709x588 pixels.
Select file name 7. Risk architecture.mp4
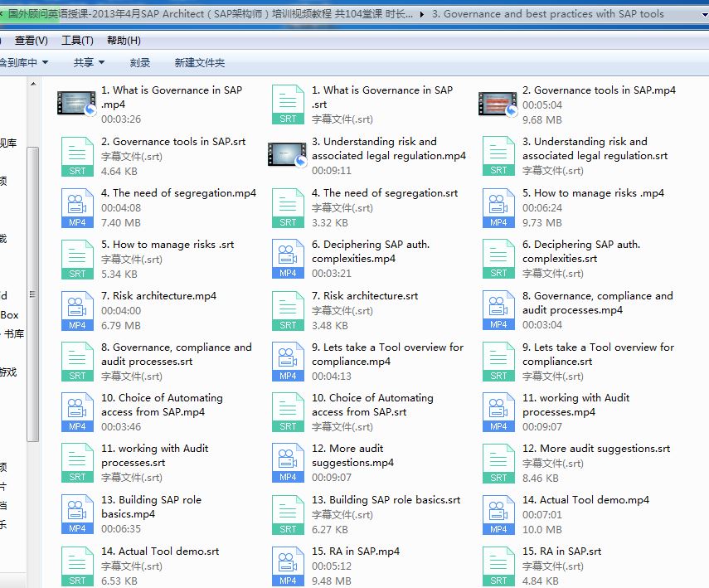(x=158, y=296)
